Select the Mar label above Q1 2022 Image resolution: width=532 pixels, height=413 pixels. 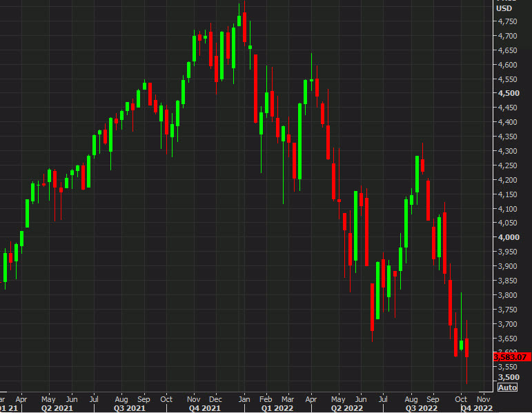[x=288, y=399]
